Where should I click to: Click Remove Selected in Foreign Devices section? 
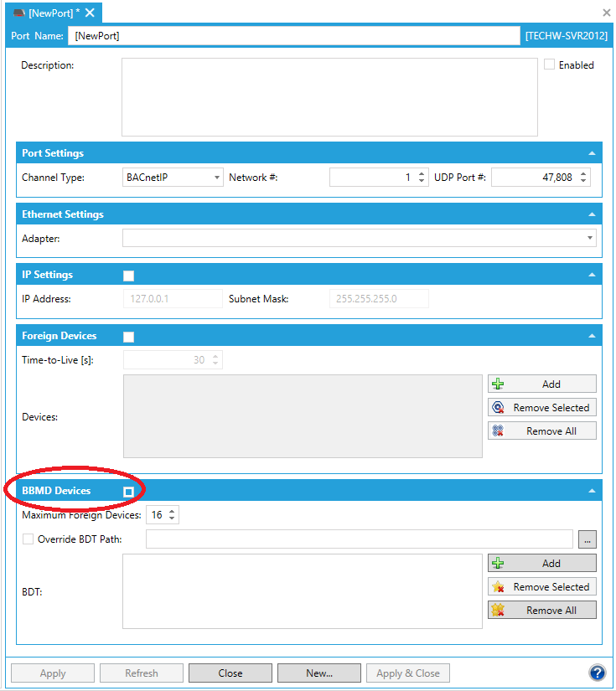point(541,408)
